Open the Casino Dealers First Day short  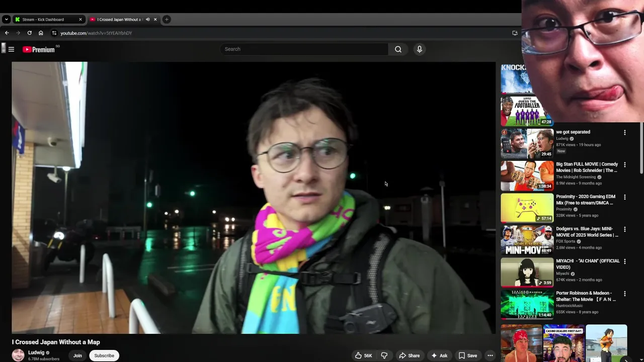click(563, 343)
